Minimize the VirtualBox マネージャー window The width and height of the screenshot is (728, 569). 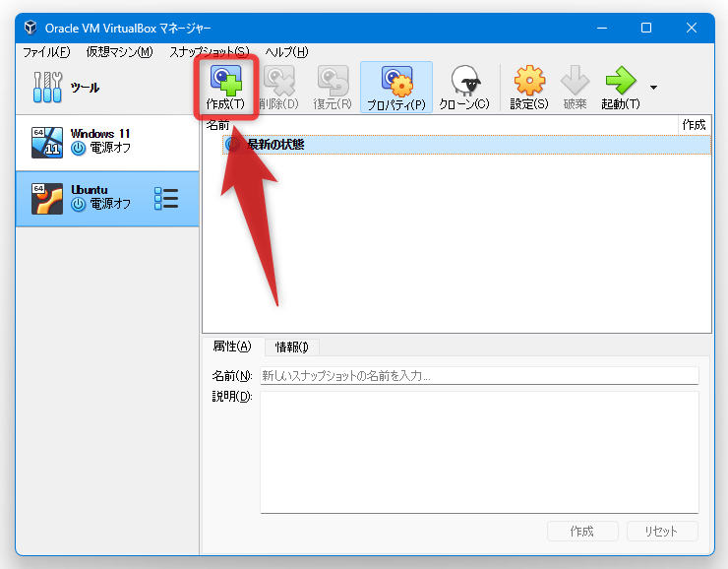click(602, 28)
